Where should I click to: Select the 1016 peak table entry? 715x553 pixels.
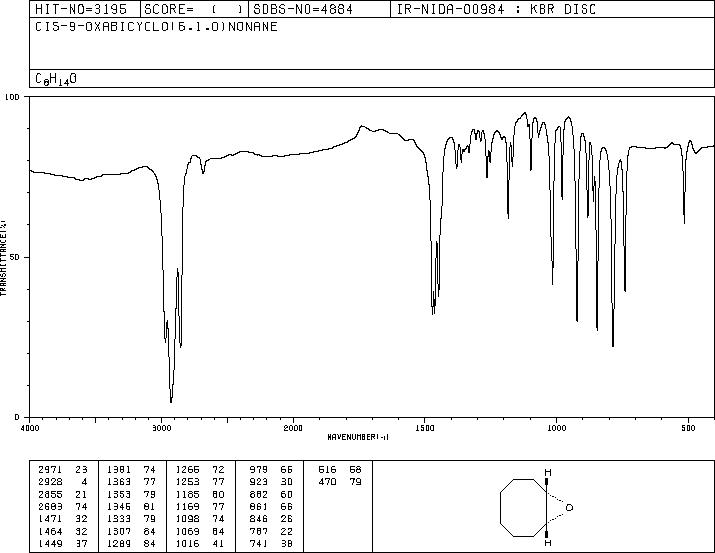coord(200,544)
